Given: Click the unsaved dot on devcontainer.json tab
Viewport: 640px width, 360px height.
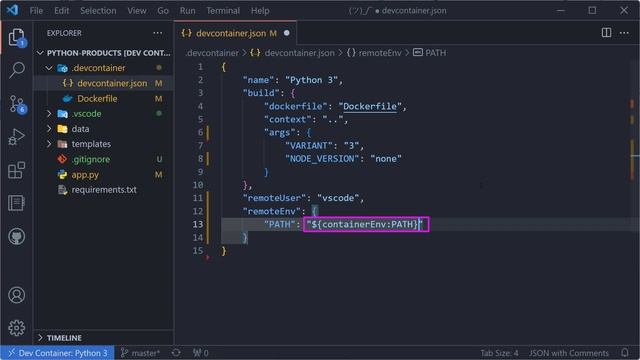Looking at the screenshot, I should click(287, 33).
